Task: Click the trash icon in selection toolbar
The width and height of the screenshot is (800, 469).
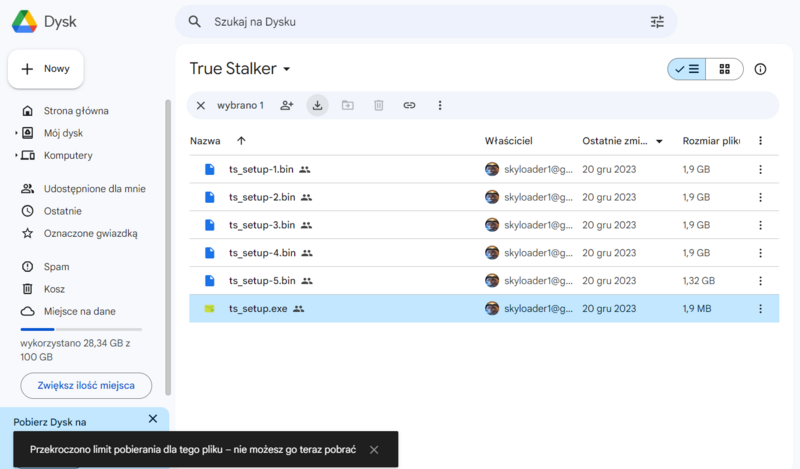Action: (378, 105)
